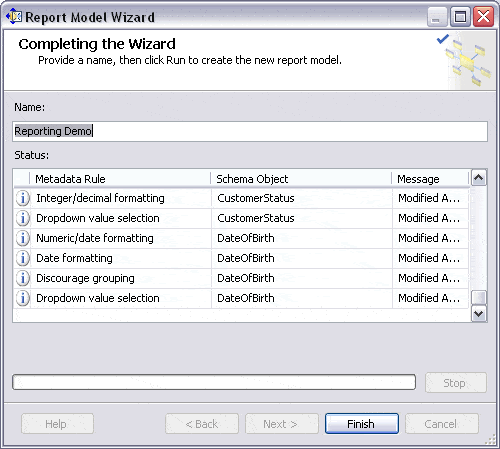The width and height of the screenshot is (500, 449).
Task: Click the Cancel button
Action: tap(442, 424)
